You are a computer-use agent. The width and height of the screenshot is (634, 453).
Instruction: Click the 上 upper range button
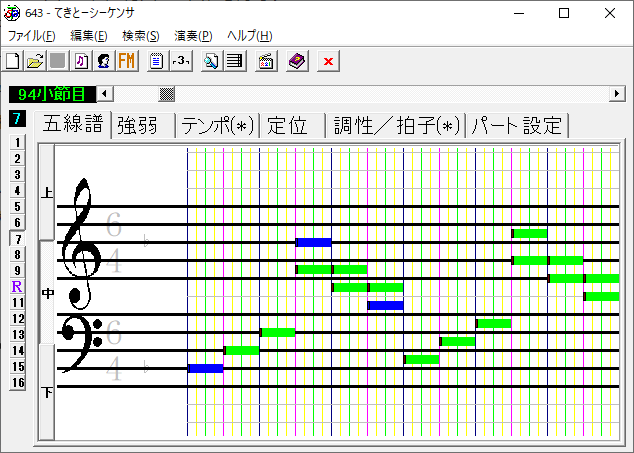coord(47,192)
